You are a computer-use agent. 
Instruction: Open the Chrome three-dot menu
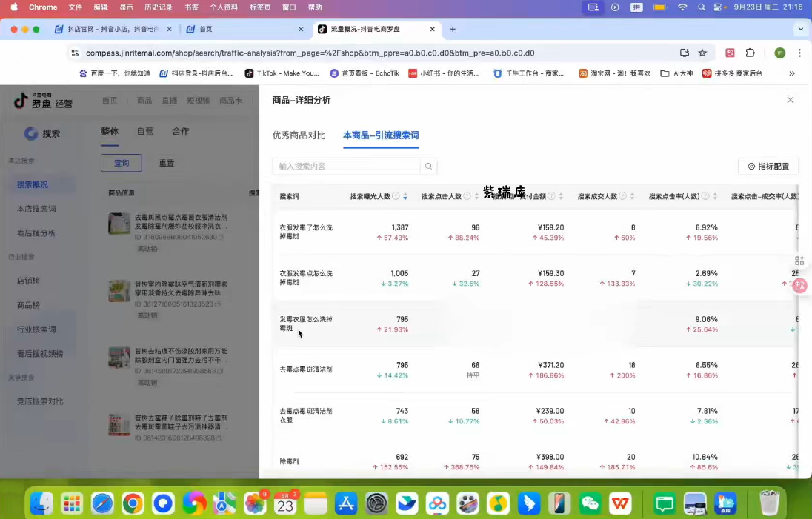pos(799,53)
